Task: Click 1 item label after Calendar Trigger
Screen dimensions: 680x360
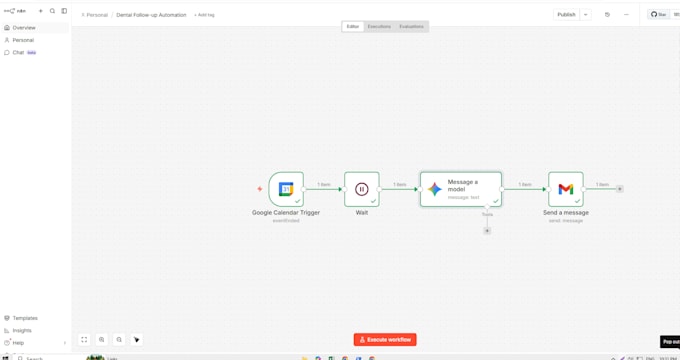Action: (x=324, y=185)
